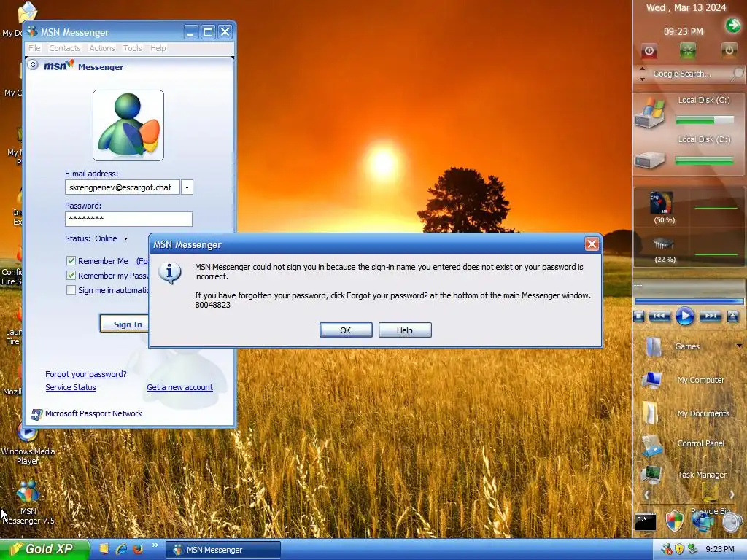Click the previous track button
This screenshot has height=560, width=747.
[x=659, y=316]
